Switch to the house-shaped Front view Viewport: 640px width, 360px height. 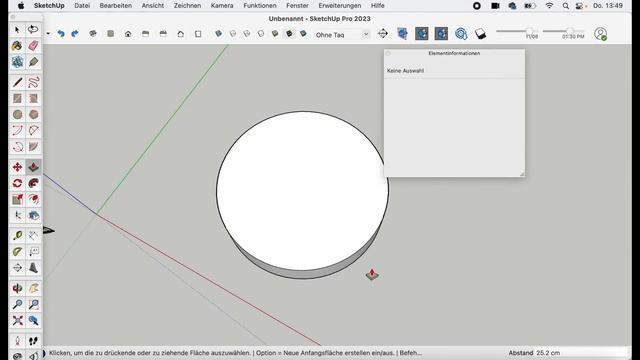pyautogui.click(x=128, y=34)
